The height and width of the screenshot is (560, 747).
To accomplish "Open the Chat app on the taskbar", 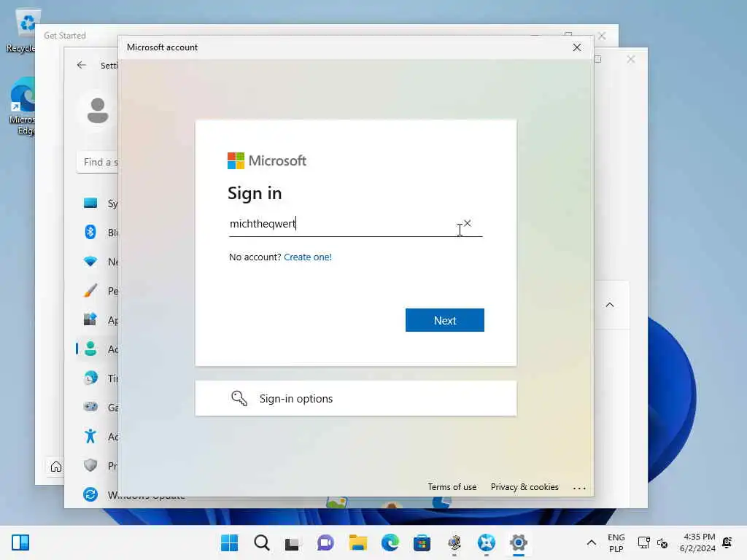I will pos(325,542).
